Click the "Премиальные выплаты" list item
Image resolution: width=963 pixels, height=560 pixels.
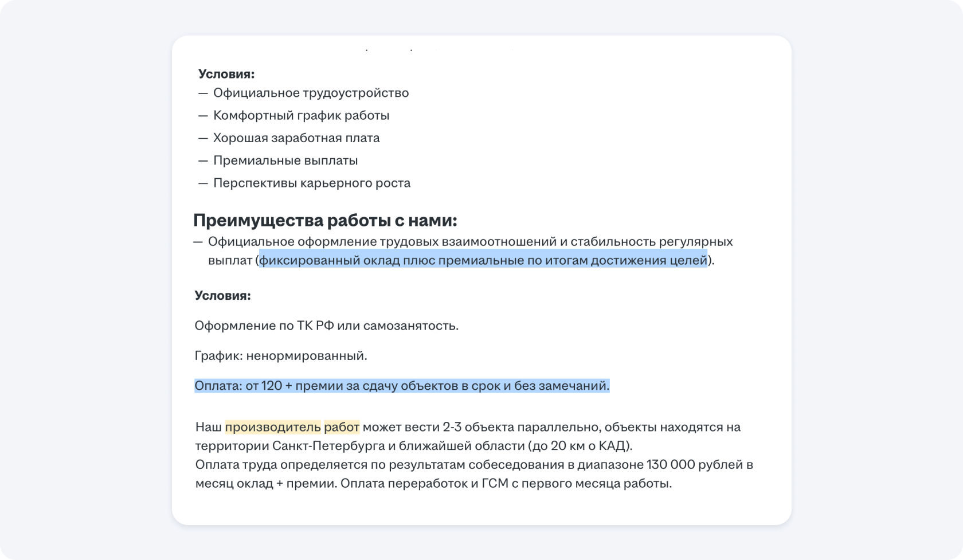[x=285, y=160]
